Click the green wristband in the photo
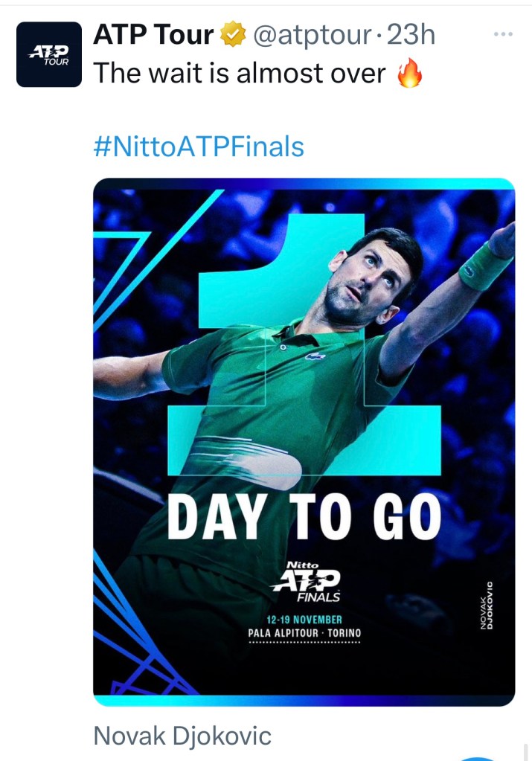The height and width of the screenshot is (761, 532). click(484, 266)
